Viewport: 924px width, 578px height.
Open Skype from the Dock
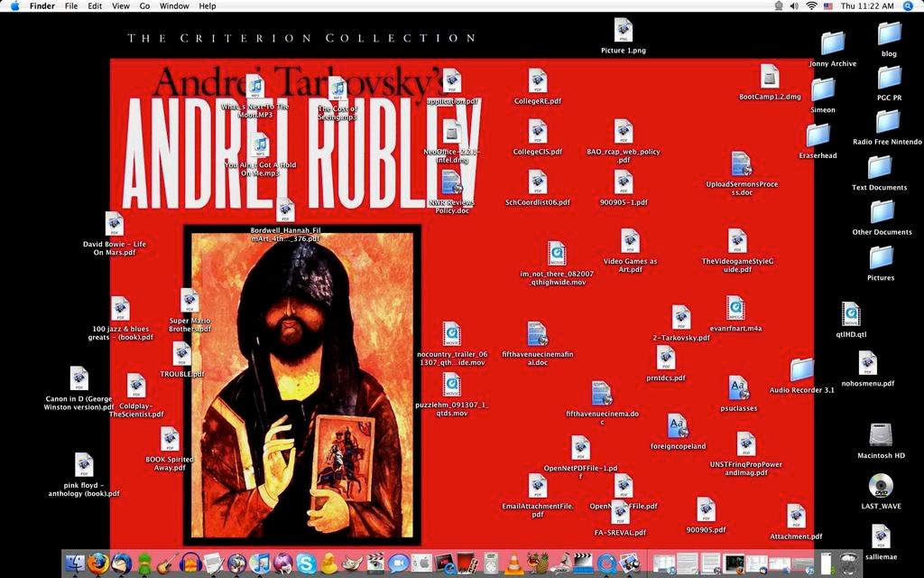pos(306,564)
